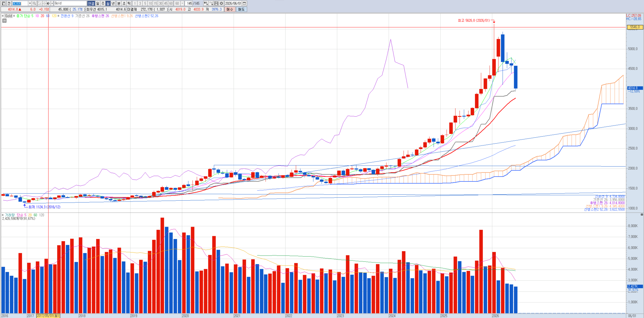Toggle the square before 전환선 legend
The image size is (644, 318).
(58, 16)
